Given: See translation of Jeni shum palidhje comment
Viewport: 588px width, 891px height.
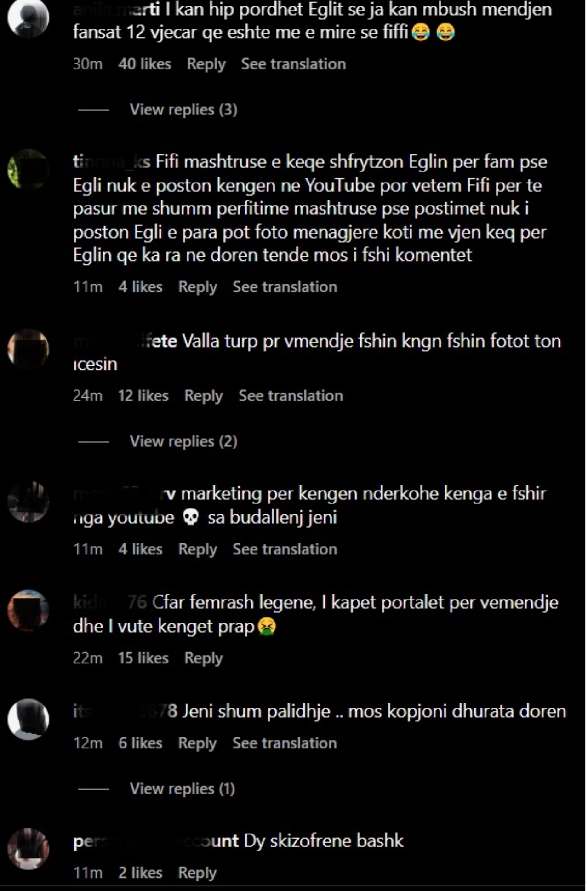Looking at the screenshot, I should coord(285,743).
